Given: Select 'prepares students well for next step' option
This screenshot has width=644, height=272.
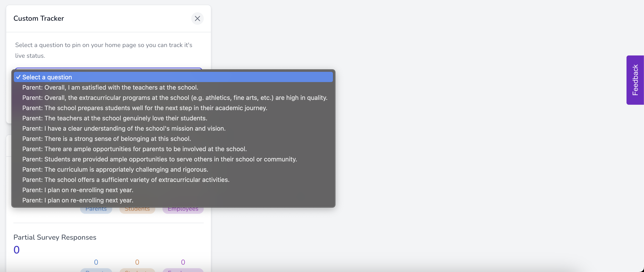Looking at the screenshot, I should click(145, 108).
